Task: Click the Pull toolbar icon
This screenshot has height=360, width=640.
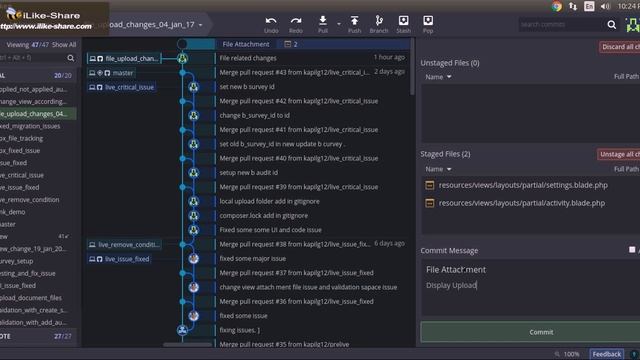Action: point(322,24)
